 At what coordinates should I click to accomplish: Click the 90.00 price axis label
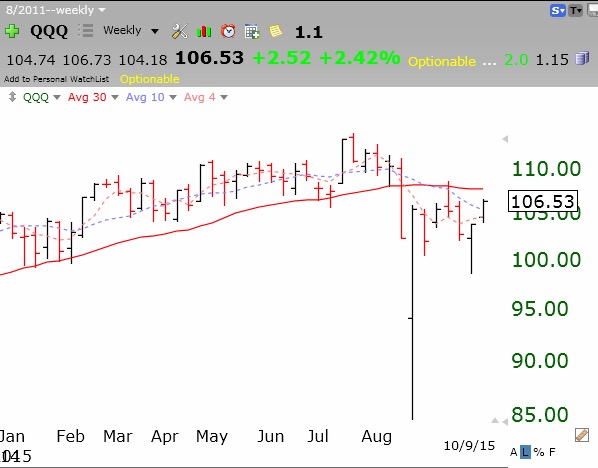click(540, 361)
